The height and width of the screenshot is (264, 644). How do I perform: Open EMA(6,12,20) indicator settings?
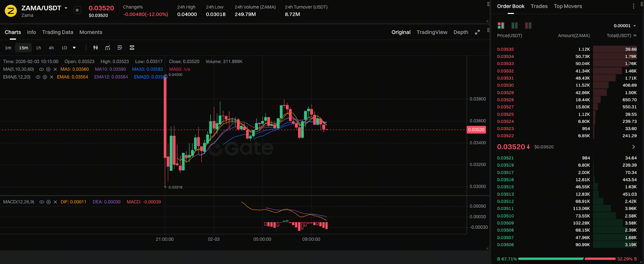pyautogui.click(x=45, y=77)
